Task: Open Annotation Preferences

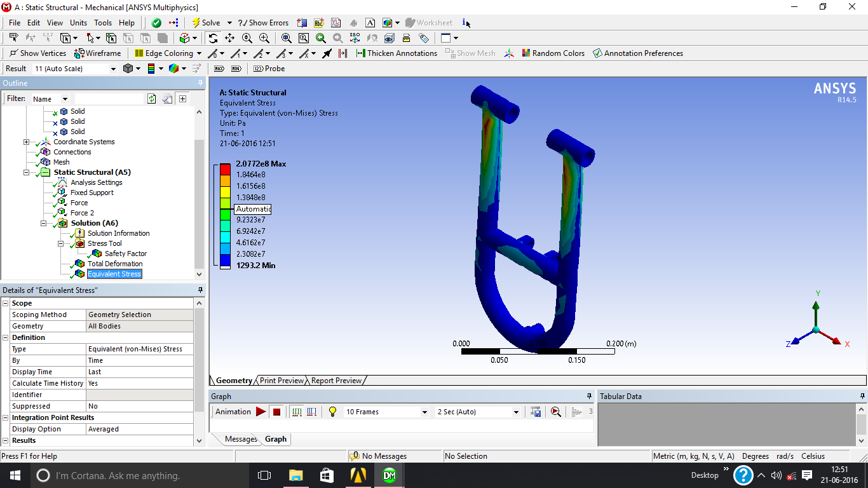Action: point(637,53)
